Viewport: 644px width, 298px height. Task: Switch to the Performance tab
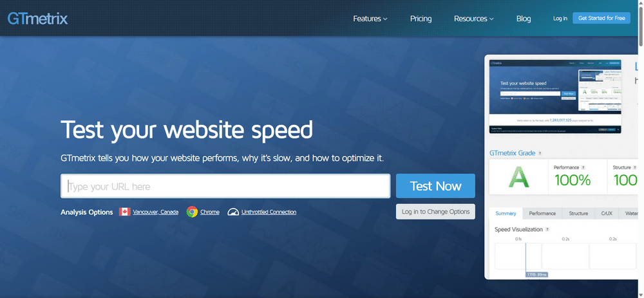pyautogui.click(x=542, y=214)
